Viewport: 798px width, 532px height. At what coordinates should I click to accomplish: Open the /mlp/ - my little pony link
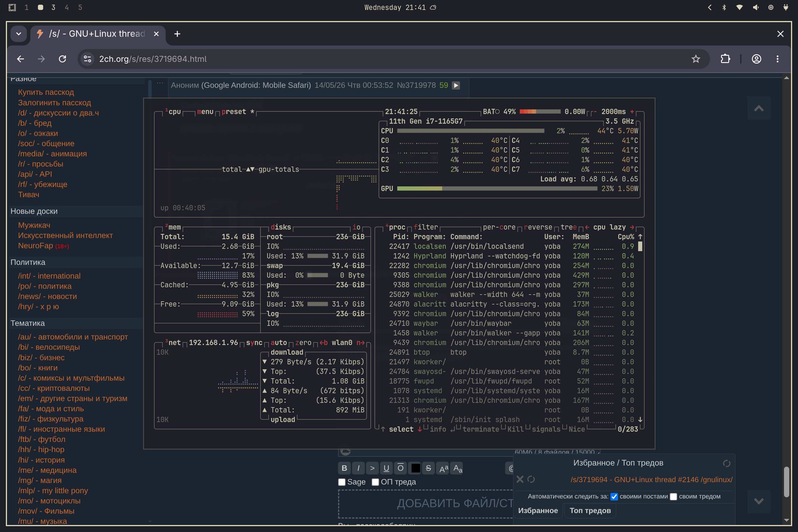[53, 491]
